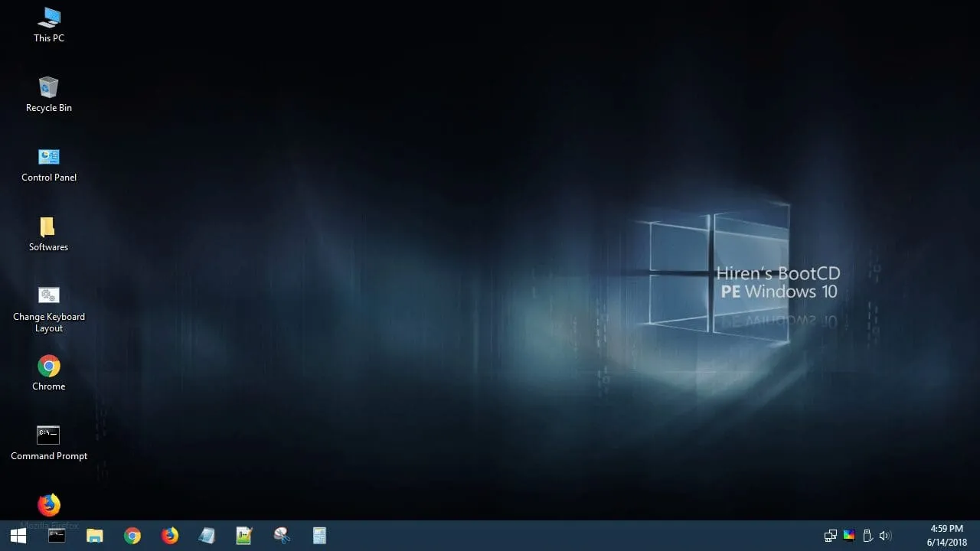Image resolution: width=980 pixels, height=551 pixels.
Task: Launch Google Chrome from the taskbar
Action: 132,535
